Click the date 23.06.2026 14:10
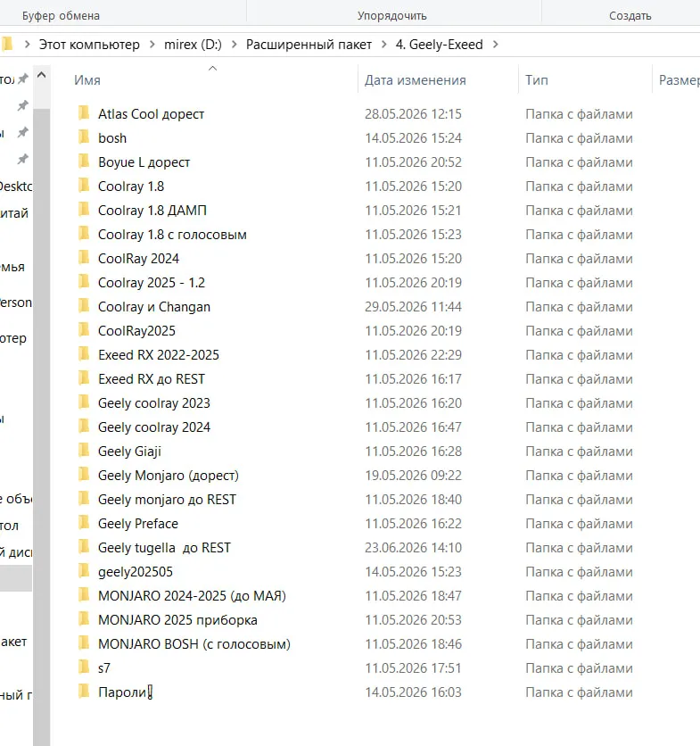The height and width of the screenshot is (746, 700). [413, 548]
